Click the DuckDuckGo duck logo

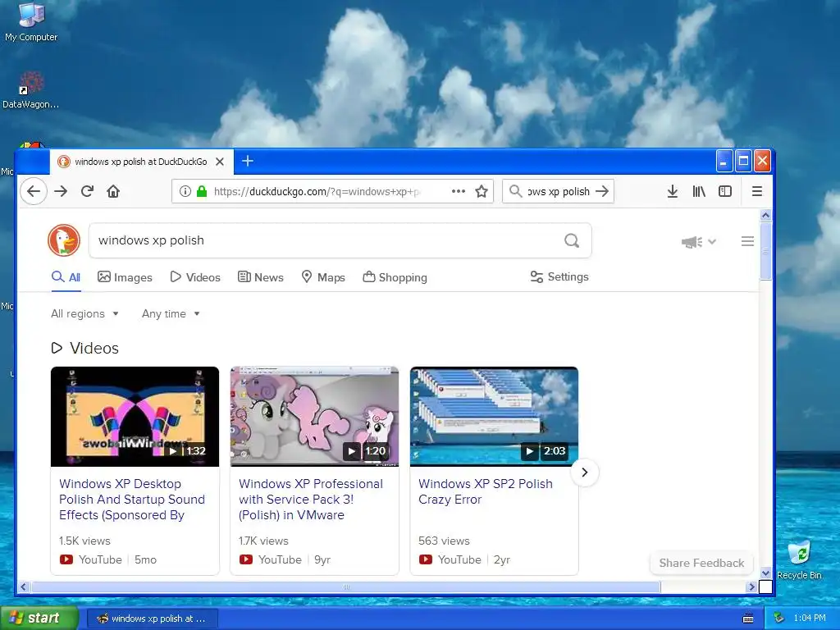[64, 240]
